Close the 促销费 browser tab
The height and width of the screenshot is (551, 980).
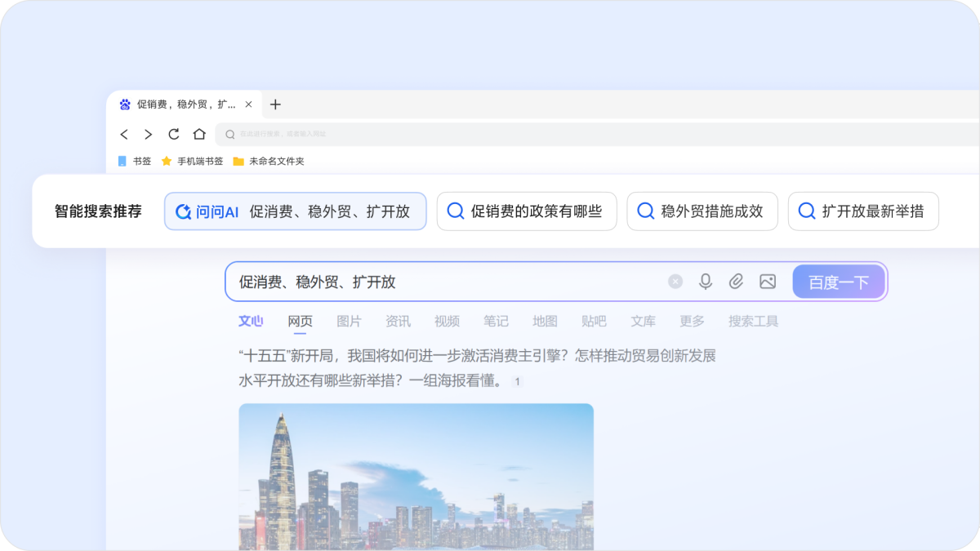pyautogui.click(x=249, y=104)
